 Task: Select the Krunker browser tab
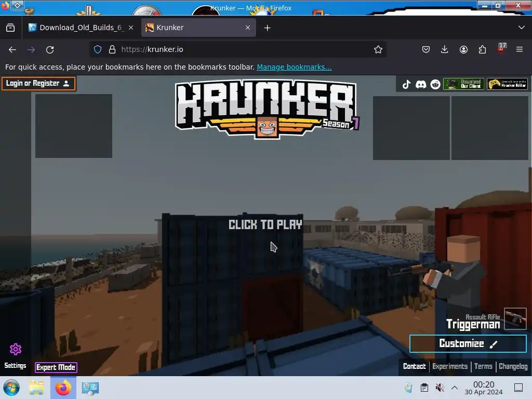198,28
